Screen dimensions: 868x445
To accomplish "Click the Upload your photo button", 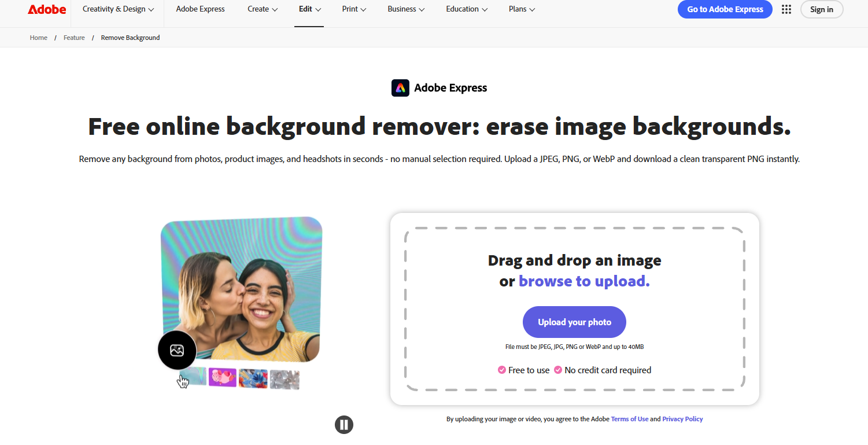I will tap(574, 322).
